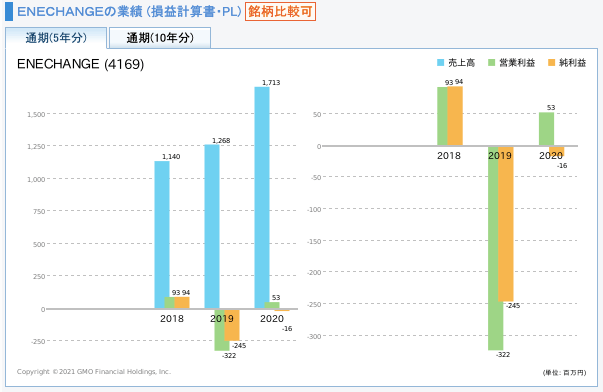
Task: Toggle the 売上高 legend label
Action: (461, 63)
